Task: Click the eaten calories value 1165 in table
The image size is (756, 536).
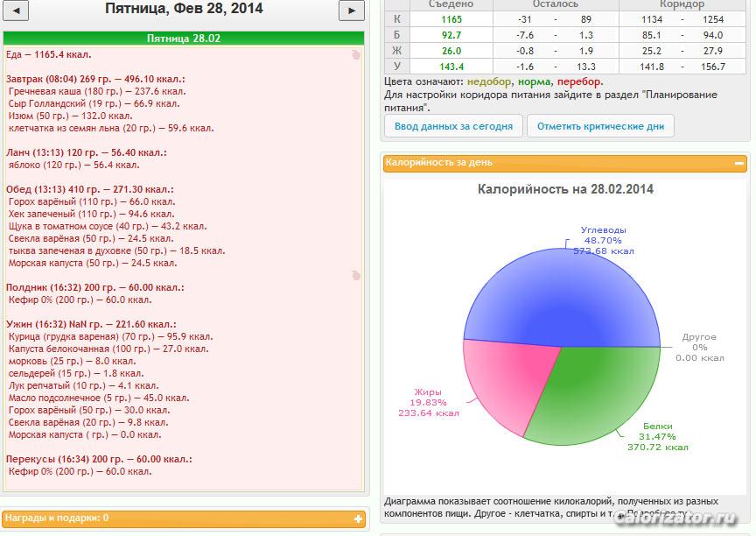Action: pos(451,19)
